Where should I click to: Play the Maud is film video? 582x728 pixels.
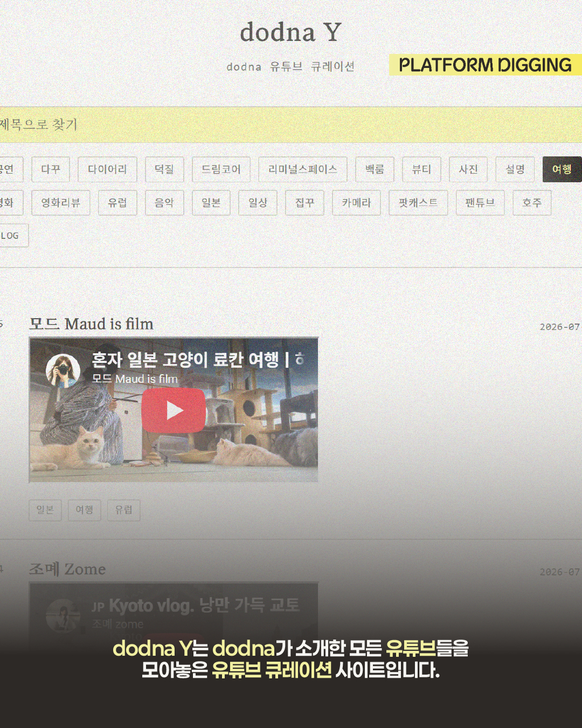pyautogui.click(x=174, y=410)
